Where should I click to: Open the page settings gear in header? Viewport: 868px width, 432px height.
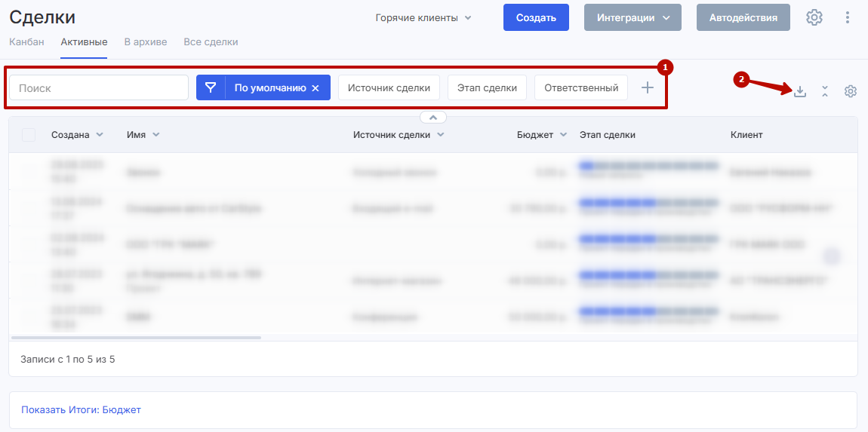[x=814, y=17]
